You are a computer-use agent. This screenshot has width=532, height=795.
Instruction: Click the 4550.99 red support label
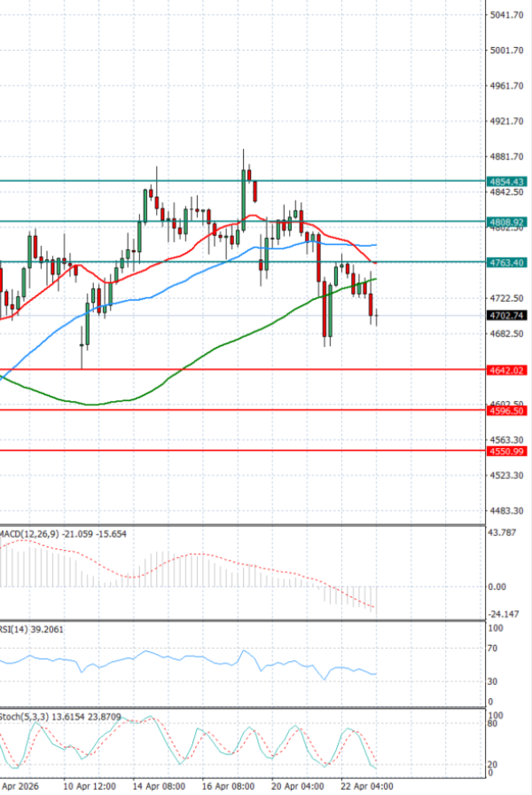pos(506,452)
